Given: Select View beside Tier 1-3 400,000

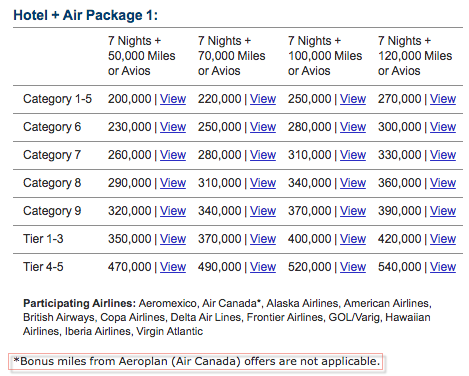Looking at the screenshot, I should [x=353, y=239].
